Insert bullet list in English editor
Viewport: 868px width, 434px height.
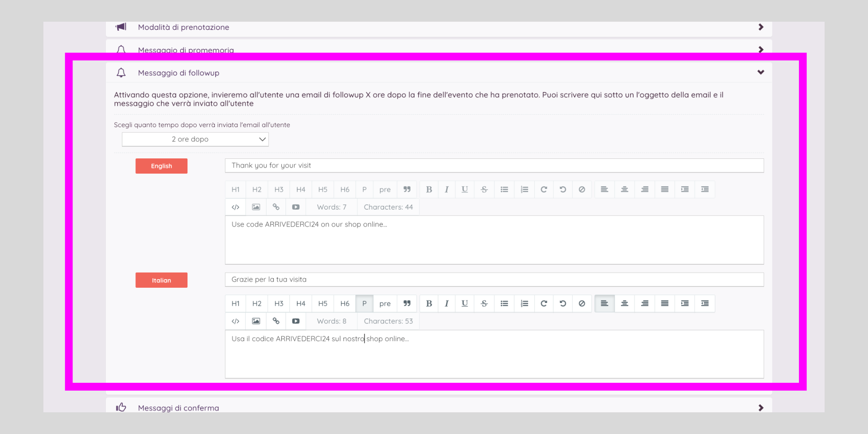point(504,189)
